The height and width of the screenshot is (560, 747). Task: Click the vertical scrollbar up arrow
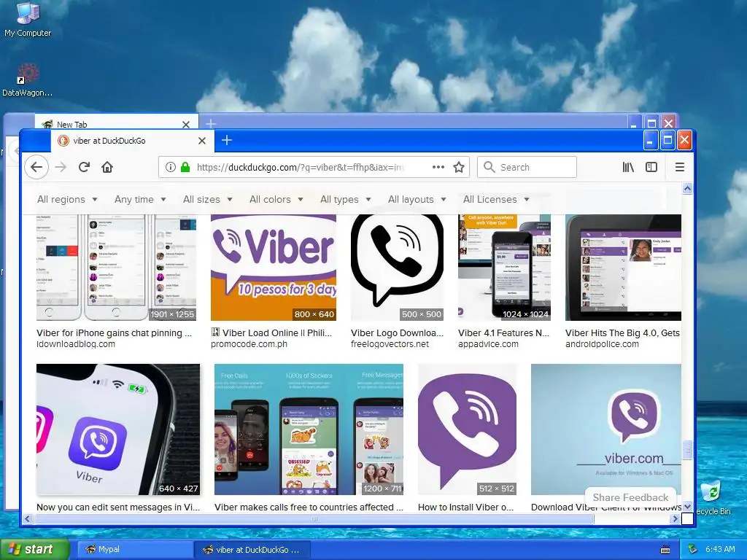coord(687,189)
